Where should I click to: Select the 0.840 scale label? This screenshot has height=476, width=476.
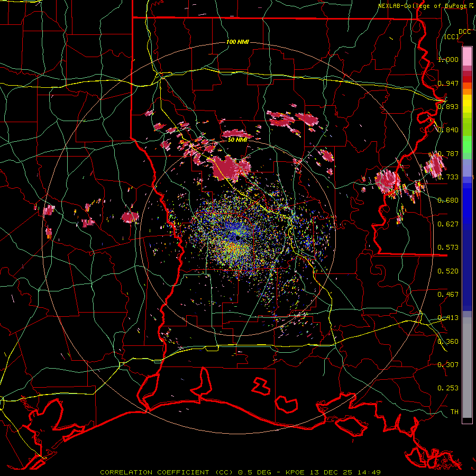(x=448, y=130)
